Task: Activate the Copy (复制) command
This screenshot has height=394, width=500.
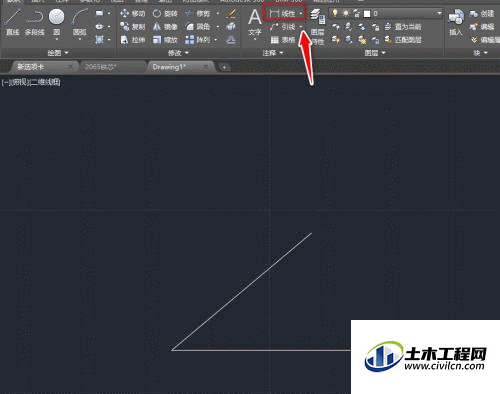Action: click(x=133, y=27)
